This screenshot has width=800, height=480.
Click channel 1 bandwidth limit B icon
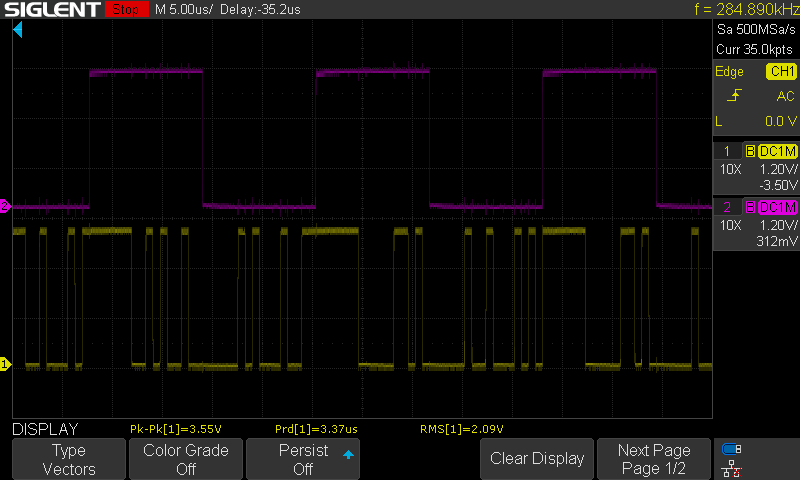coord(750,151)
